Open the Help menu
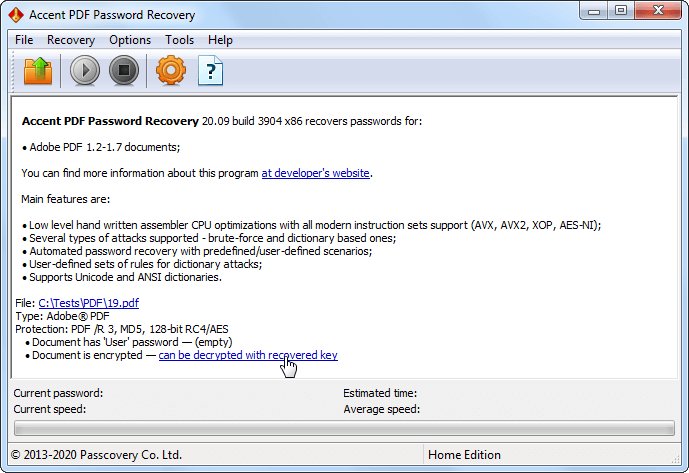Viewport: 689px width, 473px height. [x=220, y=40]
